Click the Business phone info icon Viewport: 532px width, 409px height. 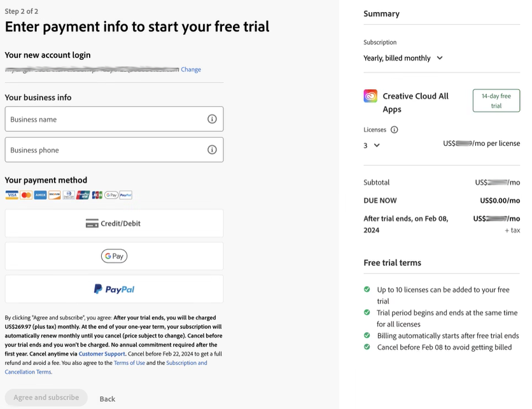212,149
